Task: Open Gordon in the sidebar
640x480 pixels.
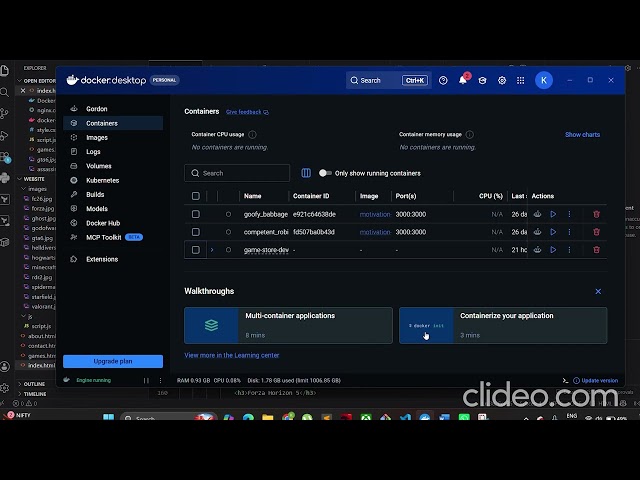Action: (113, 109)
